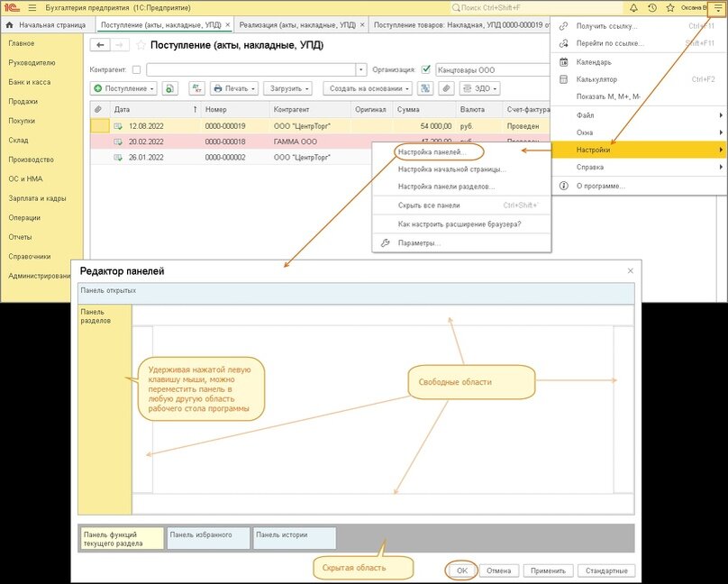The height and width of the screenshot is (584, 728).
Task: Select Панель функций текущего раздела block
Action: 123,539
